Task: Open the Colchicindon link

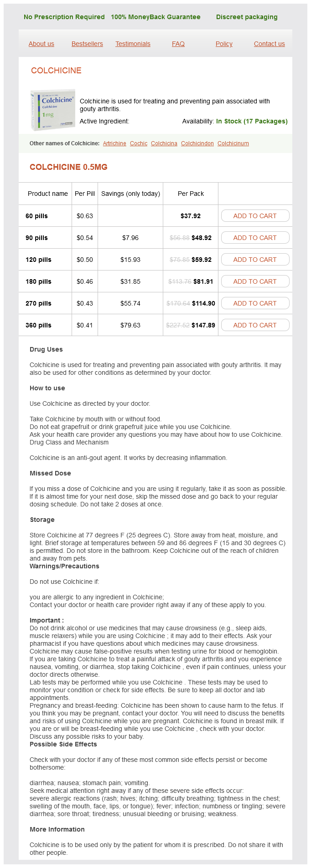Action: pyautogui.click(x=197, y=143)
